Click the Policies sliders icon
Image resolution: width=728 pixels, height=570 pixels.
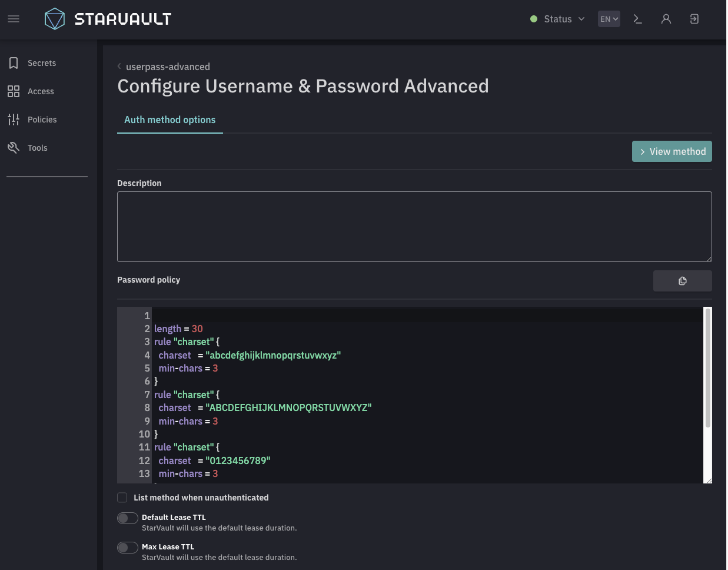point(14,120)
